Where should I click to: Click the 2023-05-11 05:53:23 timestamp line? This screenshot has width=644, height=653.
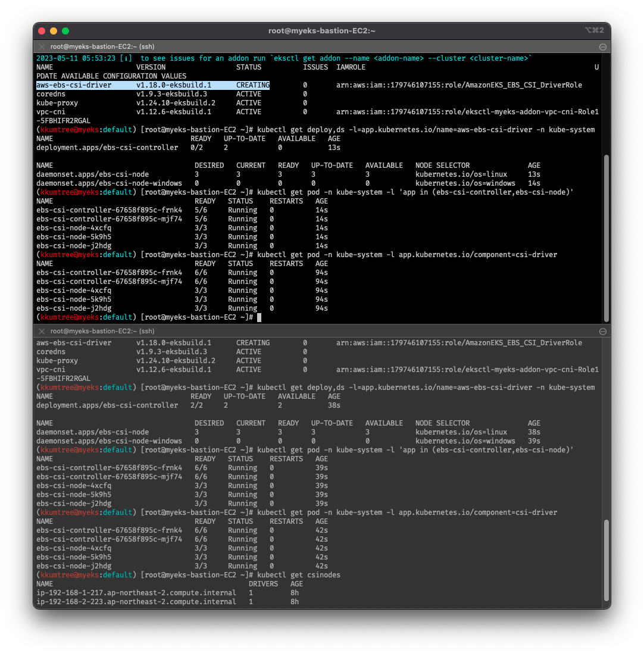tap(284, 58)
